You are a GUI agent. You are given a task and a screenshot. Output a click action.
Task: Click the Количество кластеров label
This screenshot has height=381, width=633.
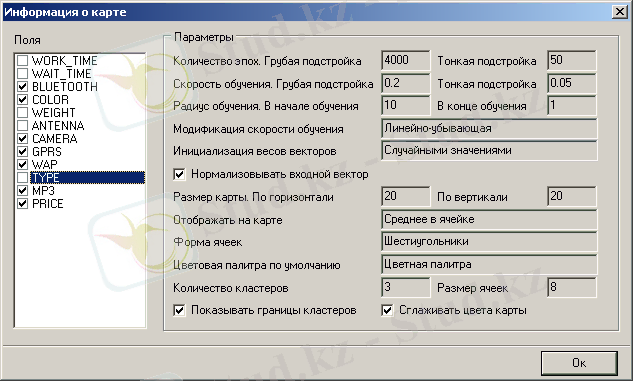[231, 288]
